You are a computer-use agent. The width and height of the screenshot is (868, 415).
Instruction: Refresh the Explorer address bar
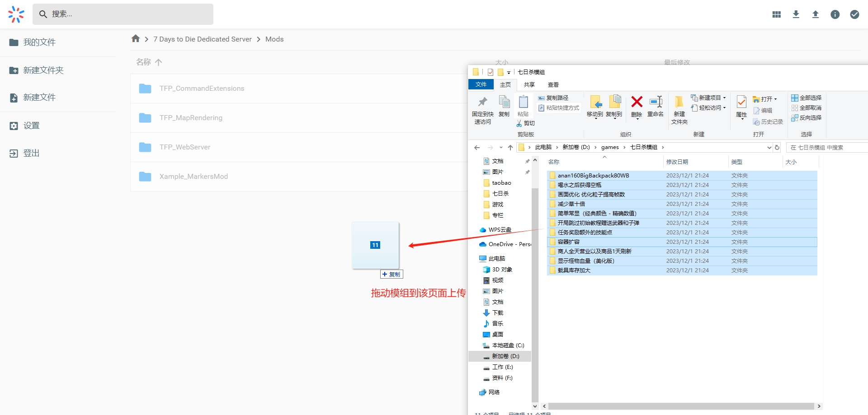[x=777, y=147]
